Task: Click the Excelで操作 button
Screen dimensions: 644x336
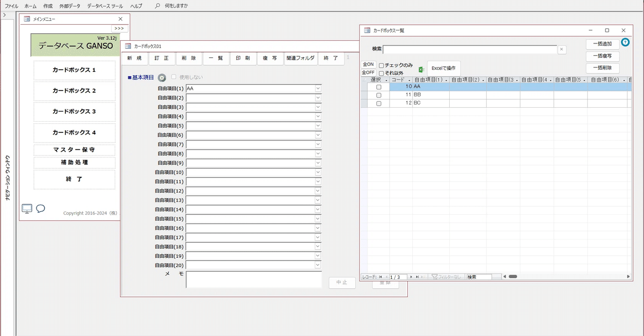Action: click(x=443, y=69)
